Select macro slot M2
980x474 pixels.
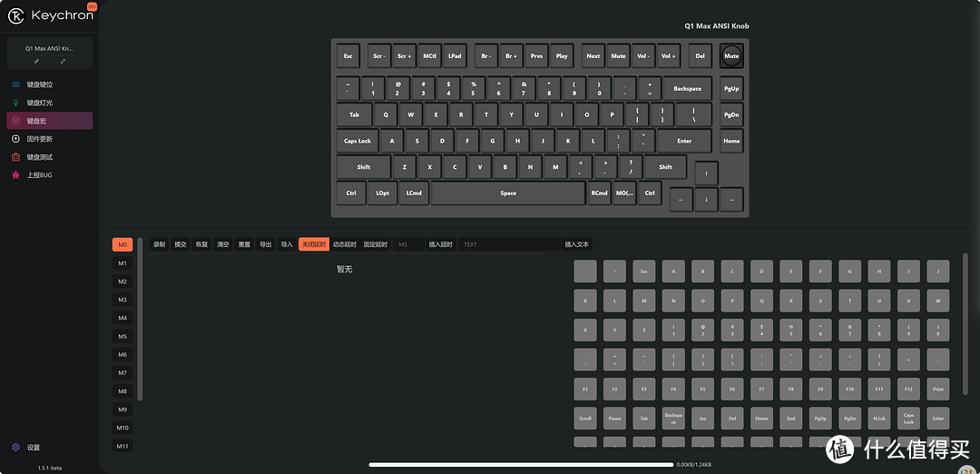click(x=122, y=281)
